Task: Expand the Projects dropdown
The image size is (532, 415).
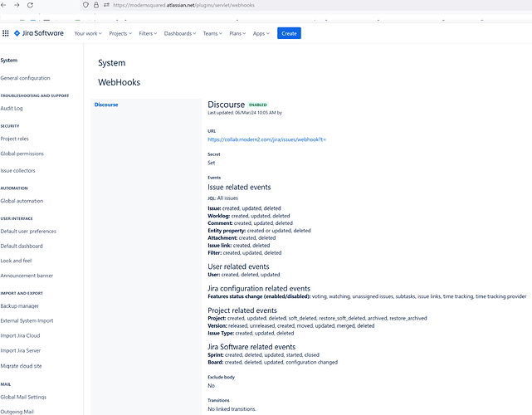Action: pos(120,33)
